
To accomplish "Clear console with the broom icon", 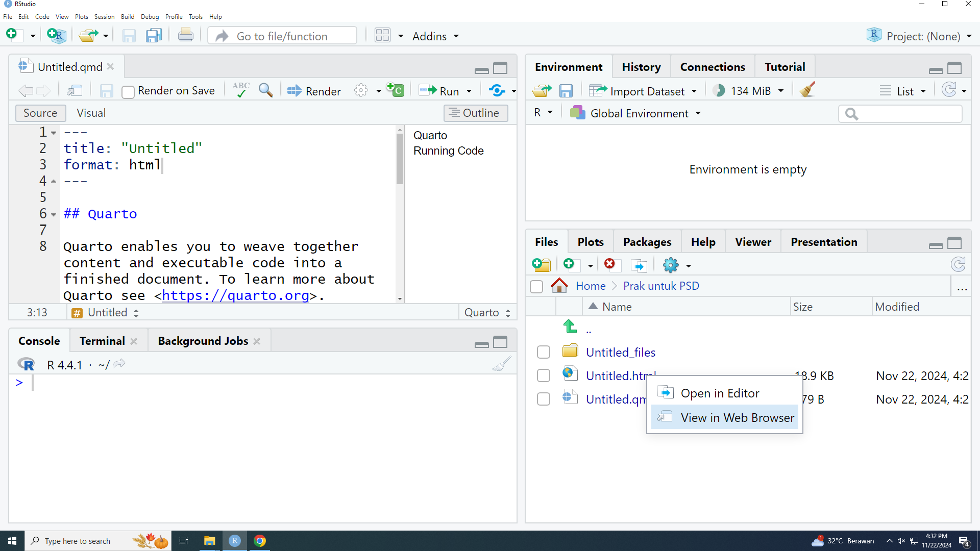I will pos(502,364).
